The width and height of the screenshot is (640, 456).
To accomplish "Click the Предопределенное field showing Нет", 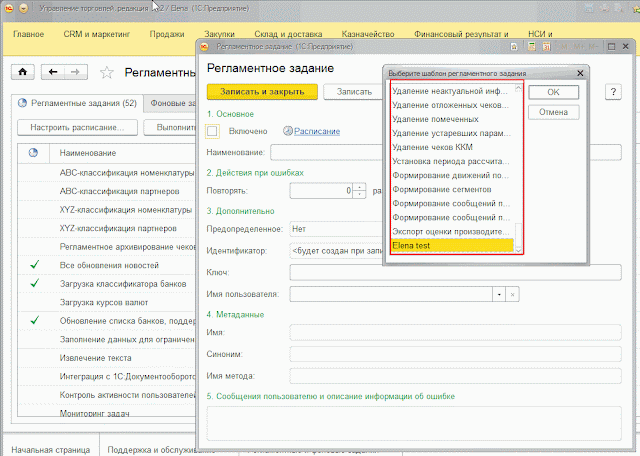I will coord(336,229).
